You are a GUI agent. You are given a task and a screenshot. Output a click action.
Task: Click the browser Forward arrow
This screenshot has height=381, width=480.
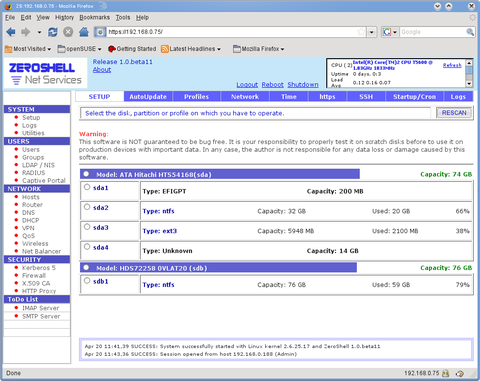coord(25,32)
